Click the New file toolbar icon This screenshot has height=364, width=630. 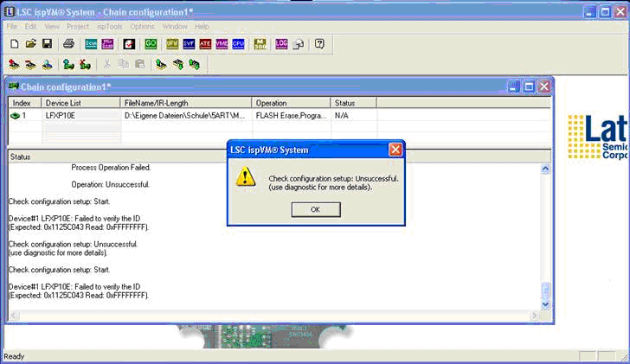click(x=15, y=44)
